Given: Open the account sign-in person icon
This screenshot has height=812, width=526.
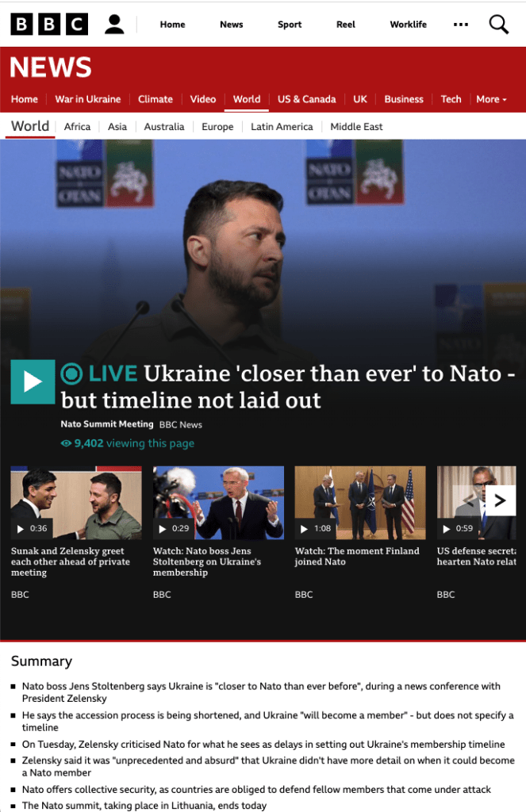Looking at the screenshot, I should click(114, 25).
